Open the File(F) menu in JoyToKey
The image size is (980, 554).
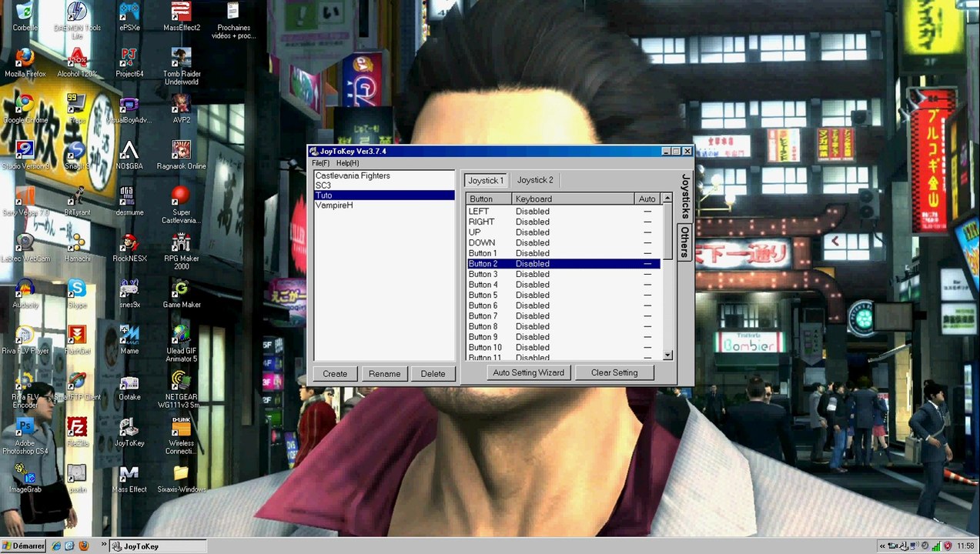coord(320,163)
